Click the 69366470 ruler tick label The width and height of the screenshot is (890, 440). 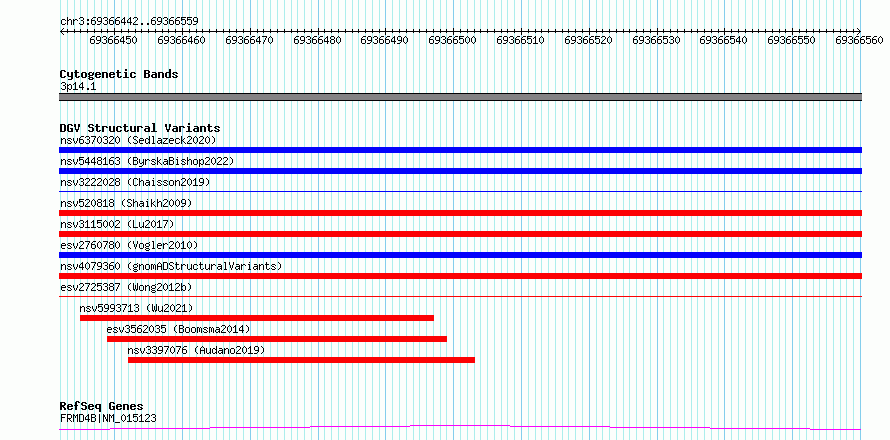[x=249, y=41]
